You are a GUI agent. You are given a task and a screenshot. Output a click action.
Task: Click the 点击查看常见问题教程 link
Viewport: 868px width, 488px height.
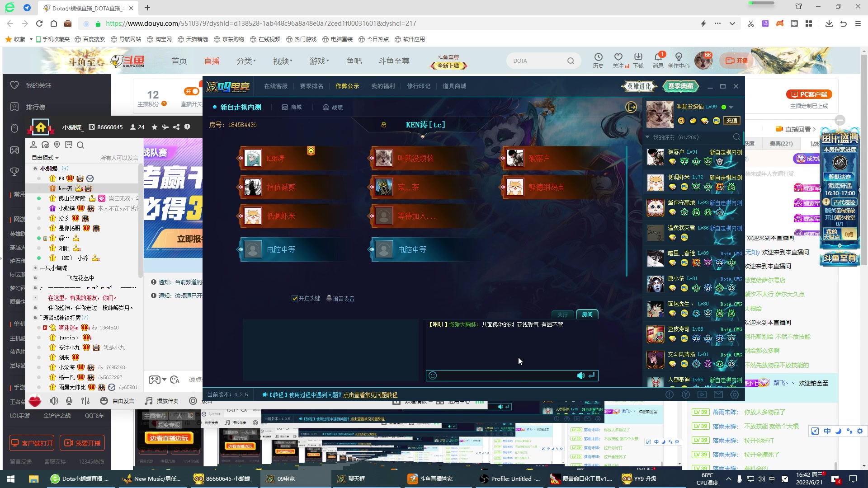point(370,395)
